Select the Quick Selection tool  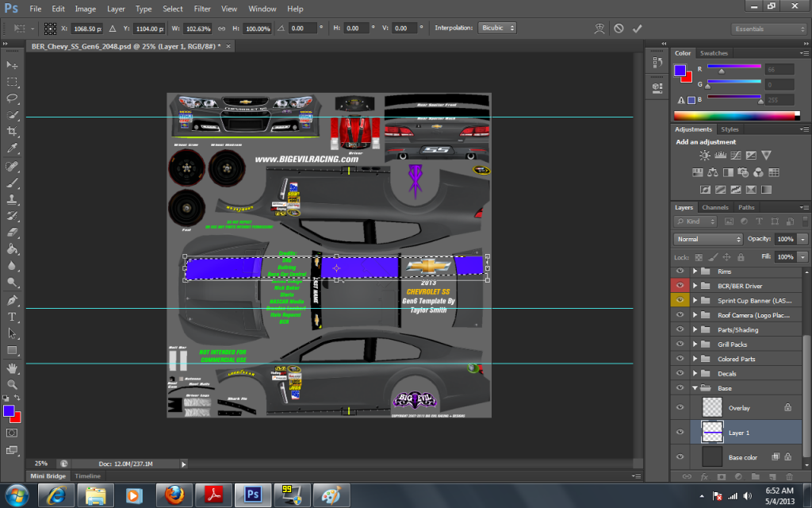(12, 114)
